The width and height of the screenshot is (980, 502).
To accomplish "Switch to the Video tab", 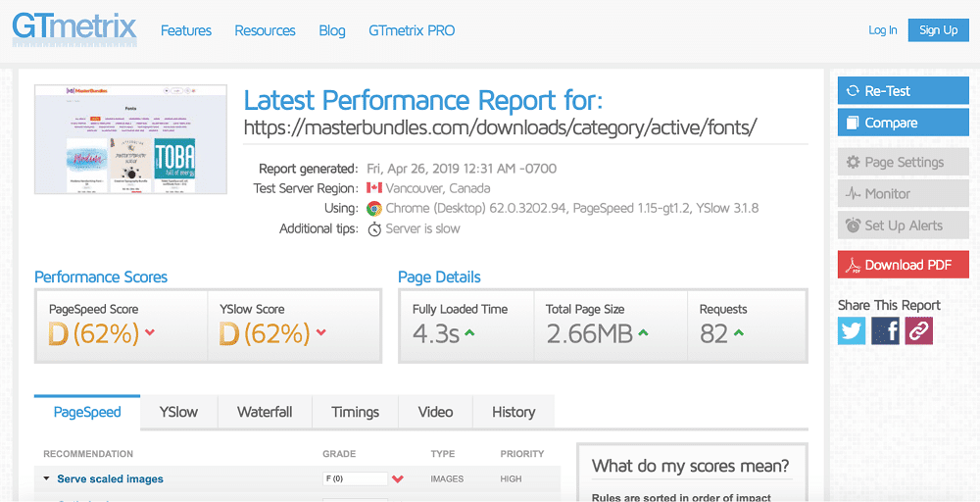I will coord(436,412).
